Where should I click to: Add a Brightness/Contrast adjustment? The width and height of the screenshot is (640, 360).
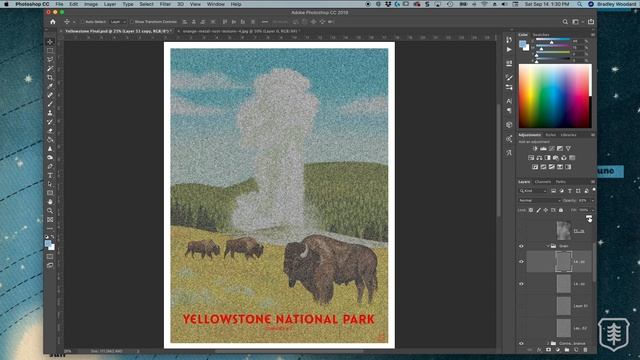[x=535, y=149]
